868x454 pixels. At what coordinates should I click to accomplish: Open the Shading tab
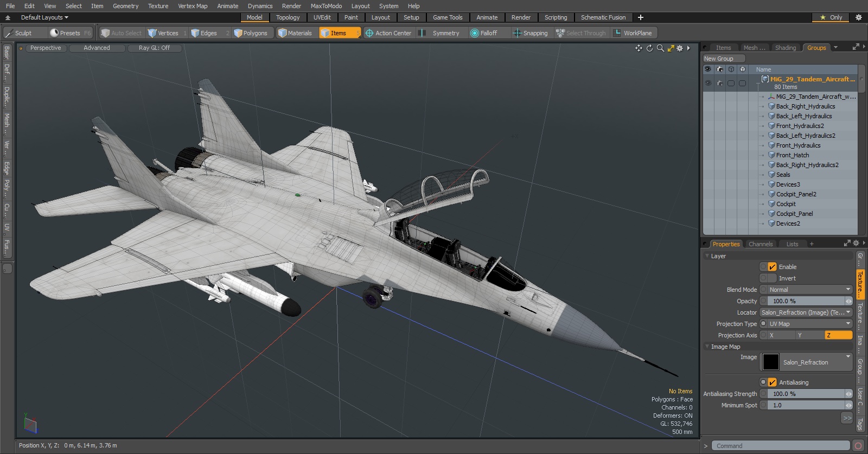tap(785, 48)
